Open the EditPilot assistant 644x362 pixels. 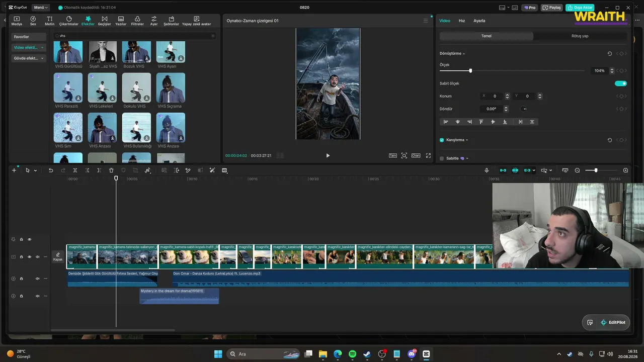[612, 322]
